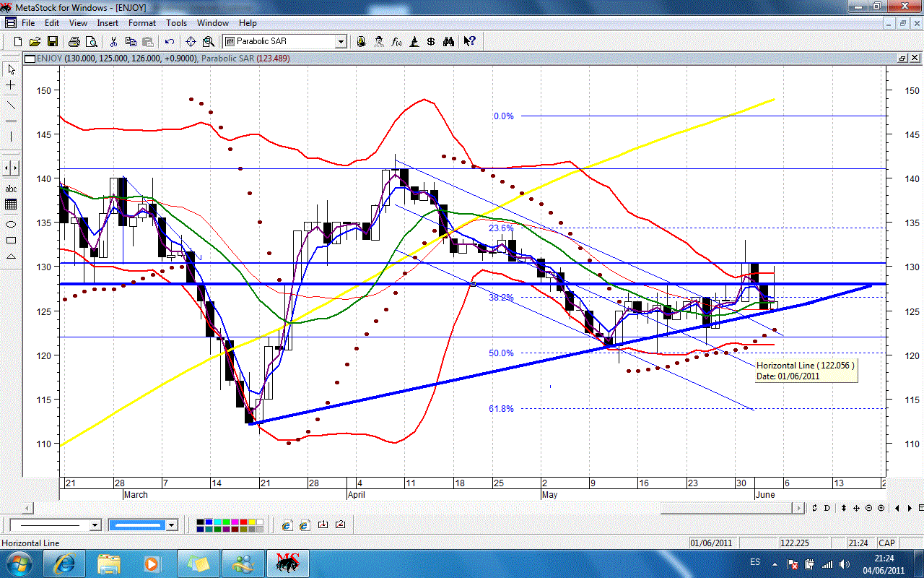The image size is (924, 578).
Task: Pick the magenta color swatch
Action: (x=235, y=522)
